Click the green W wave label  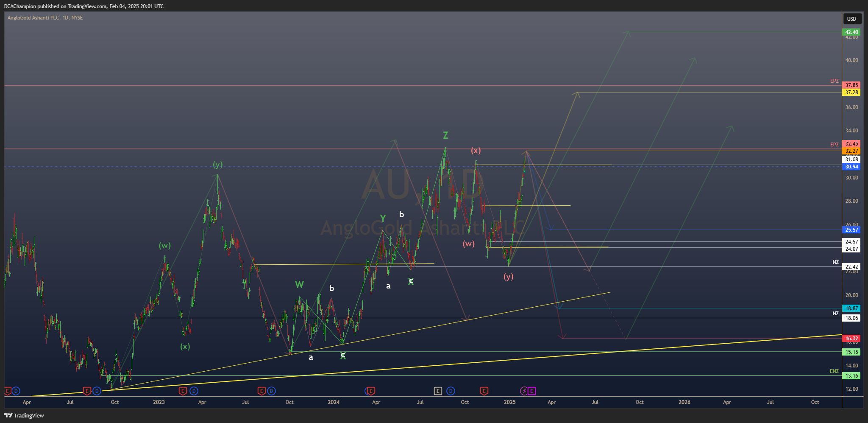(299, 284)
